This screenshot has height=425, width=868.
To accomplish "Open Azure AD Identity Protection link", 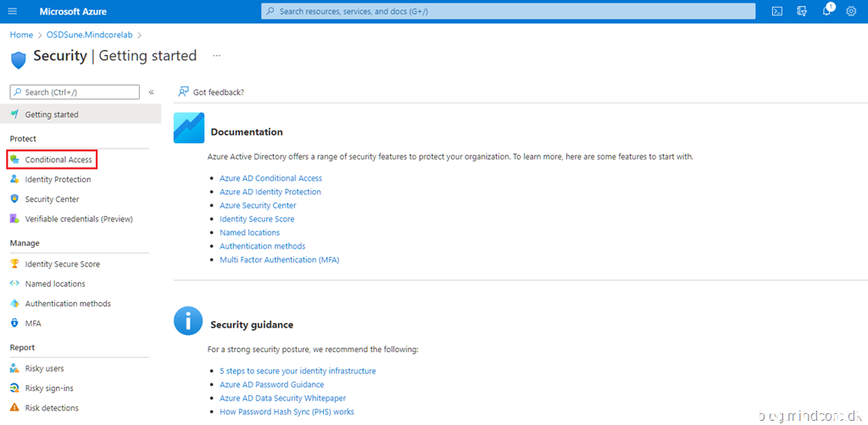I will click(x=270, y=192).
